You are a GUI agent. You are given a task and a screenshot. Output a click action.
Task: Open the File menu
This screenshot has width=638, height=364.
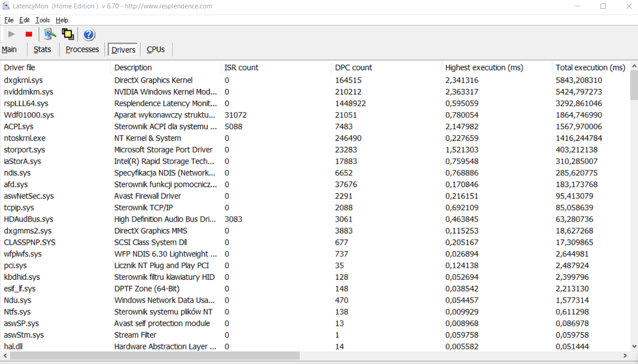(8, 20)
